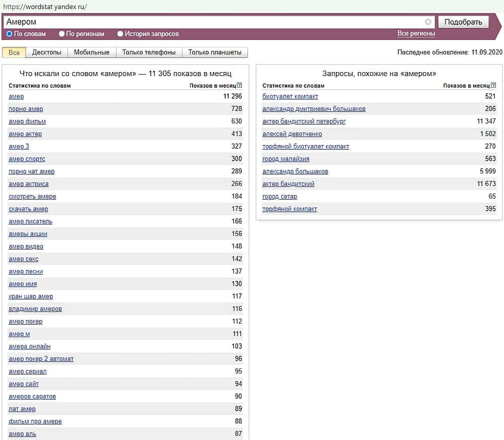Viewport: 504px width, 440px height.
Task: Click help icon in left table header
Action: [x=239, y=86]
